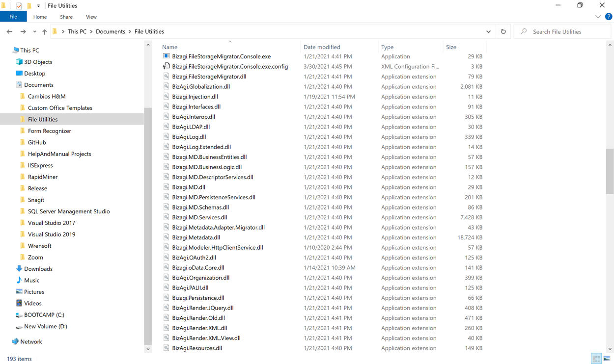Open the recent locations dropdown beside forward arrow

click(33, 31)
